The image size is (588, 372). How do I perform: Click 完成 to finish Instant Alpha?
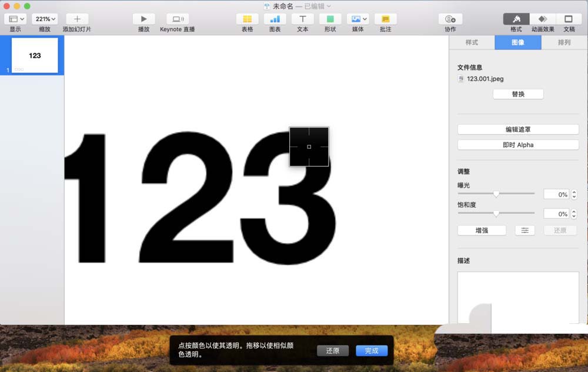[372, 350]
